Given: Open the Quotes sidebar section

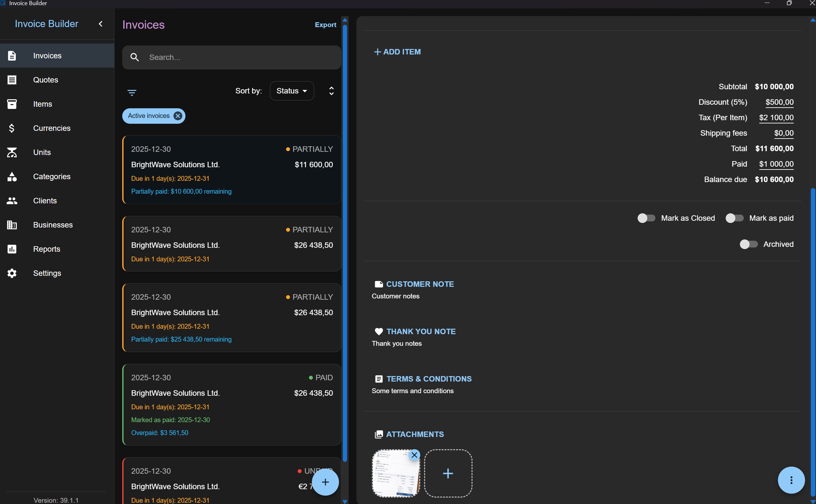Looking at the screenshot, I should click(x=57, y=80).
